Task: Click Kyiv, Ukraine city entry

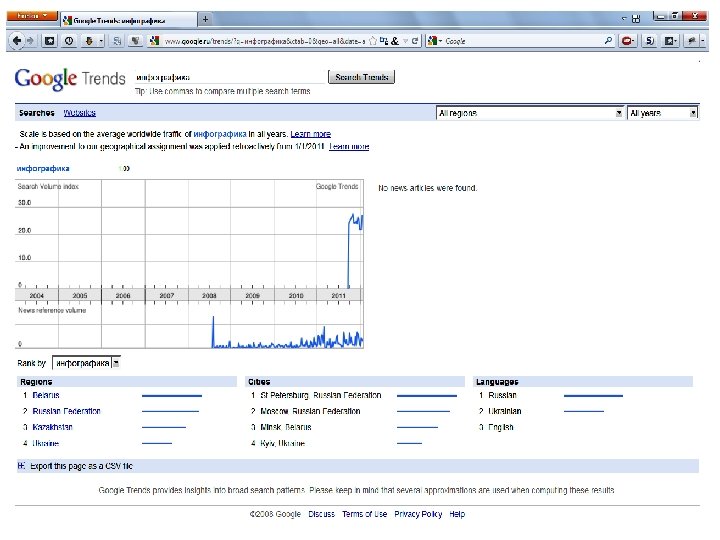Action: pos(282,443)
